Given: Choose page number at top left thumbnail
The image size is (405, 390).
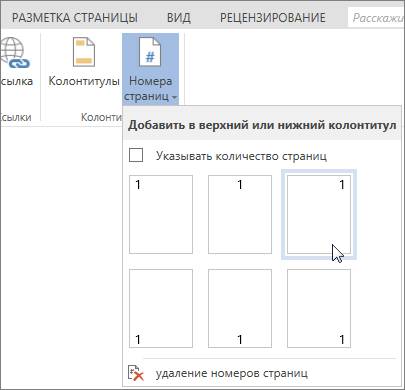Looking at the screenshot, I should point(161,214).
